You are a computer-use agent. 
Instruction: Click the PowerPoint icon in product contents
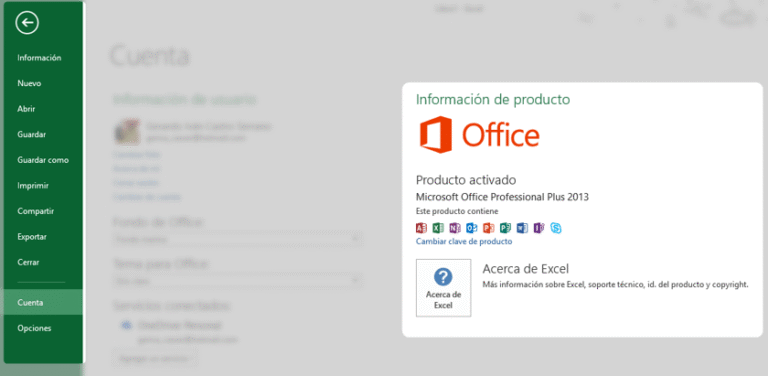pyautogui.click(x=489, y=228)
